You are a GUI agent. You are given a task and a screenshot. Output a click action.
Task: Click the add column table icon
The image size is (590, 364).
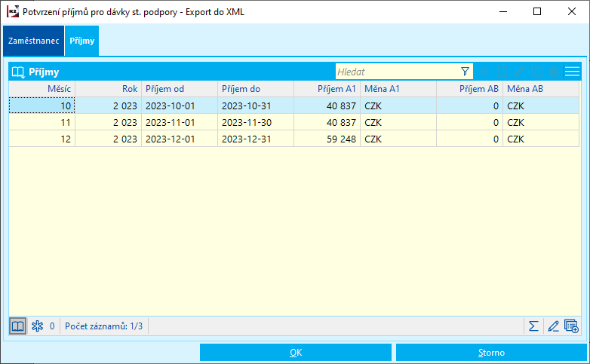571,326
